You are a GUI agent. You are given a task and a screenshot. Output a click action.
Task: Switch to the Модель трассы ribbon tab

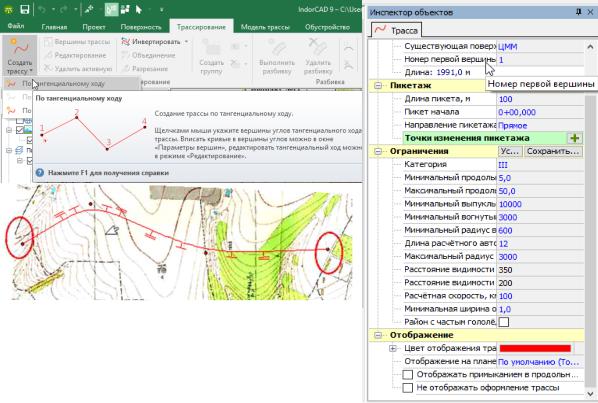point(265,27)
